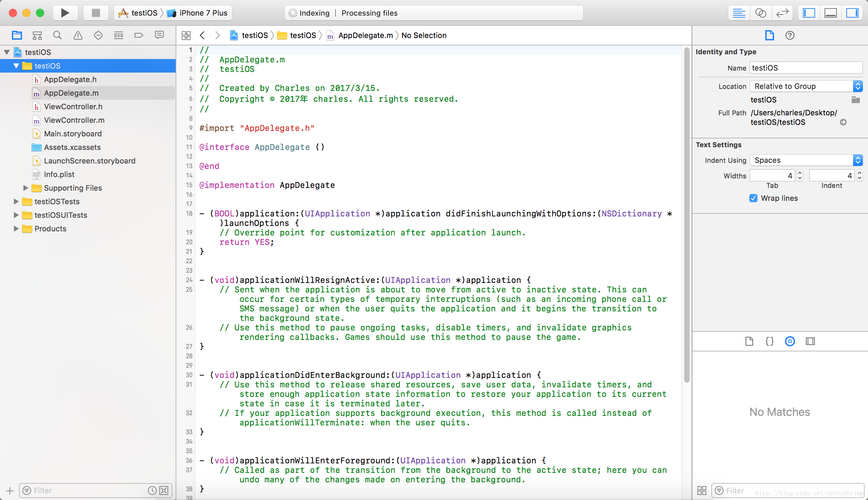Switch to the Assistant editor icon
The width and height of the screenshot is (868, 500).
point(761,13)
